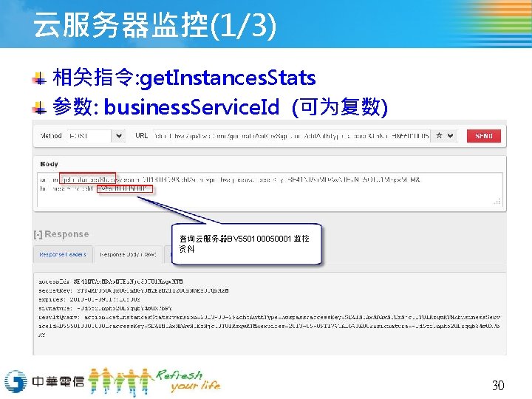The height and width of the screenshot is (399, 532).
Task: Click the secretKey line in response
Action: (134, 291)
